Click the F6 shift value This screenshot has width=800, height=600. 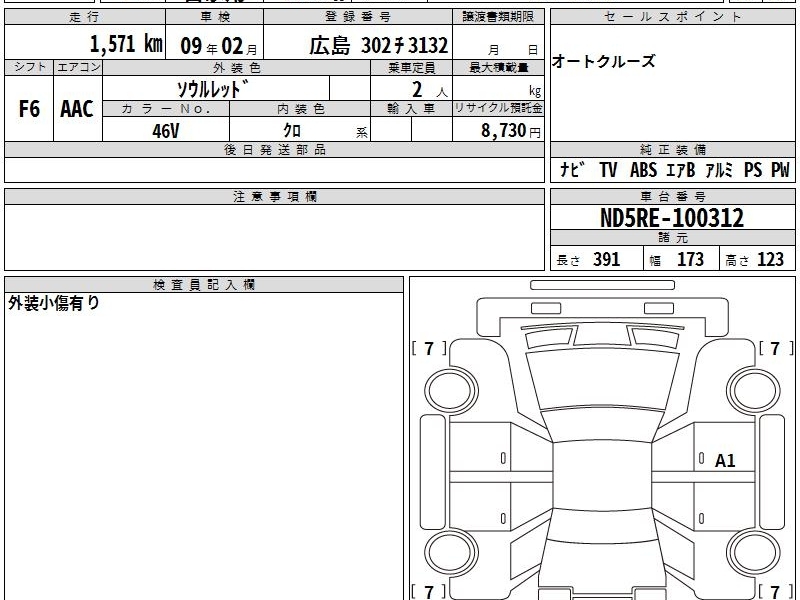(29, 109)
